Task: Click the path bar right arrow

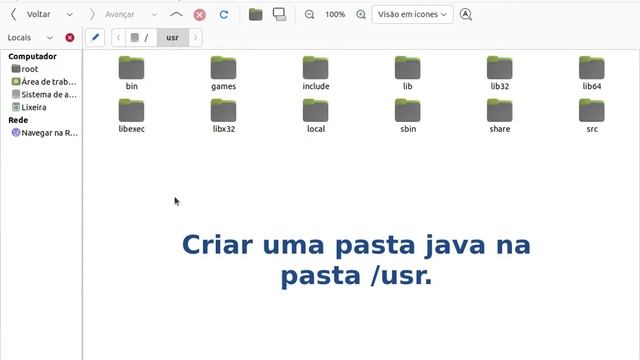Action: [196, 38]
